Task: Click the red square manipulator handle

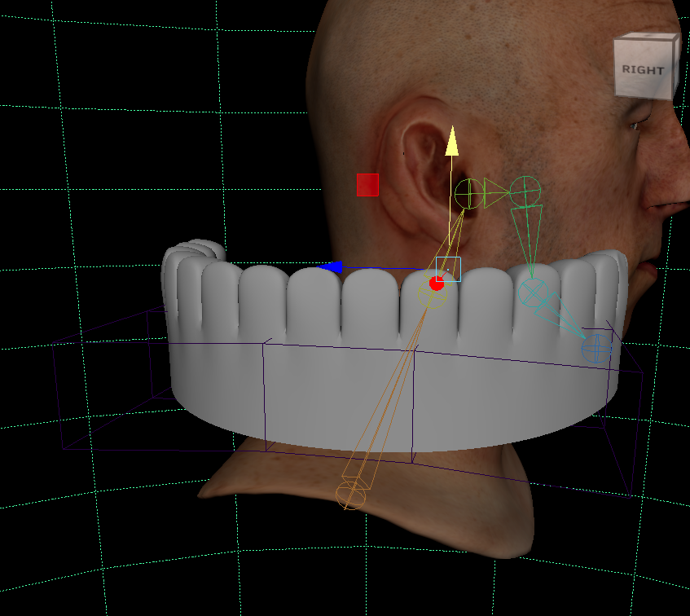Action: (367, 185)
